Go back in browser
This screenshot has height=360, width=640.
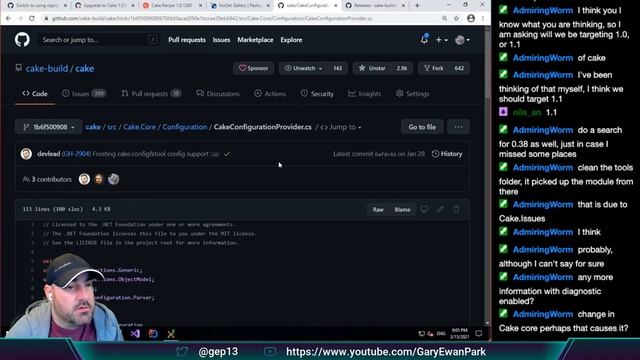9,18
